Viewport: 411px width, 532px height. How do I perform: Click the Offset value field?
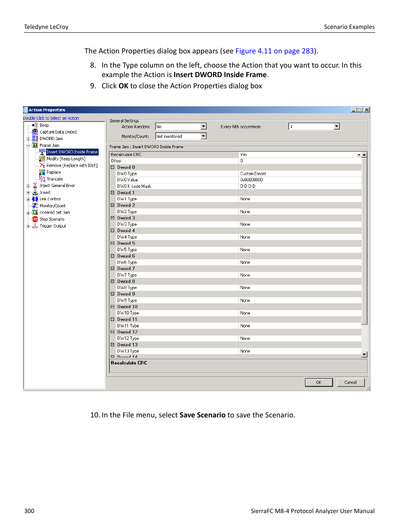(x=300, y=161)
